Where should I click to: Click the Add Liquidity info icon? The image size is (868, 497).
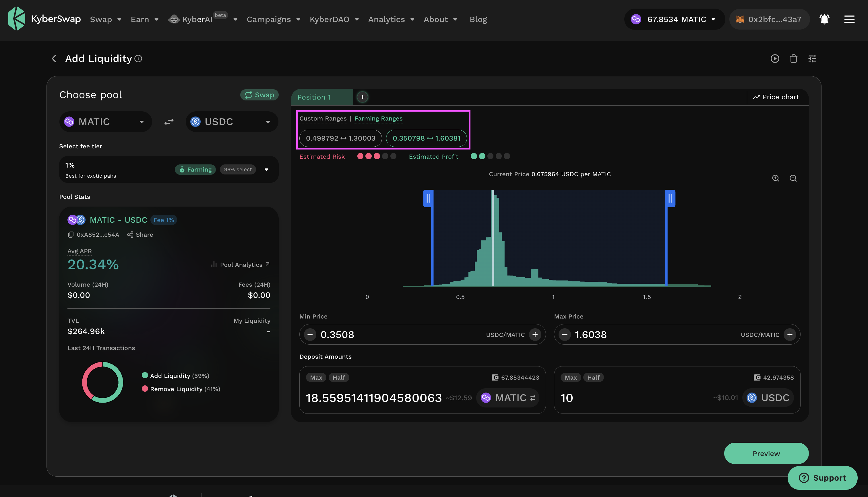pyautogui.click(x=138, y=59)
